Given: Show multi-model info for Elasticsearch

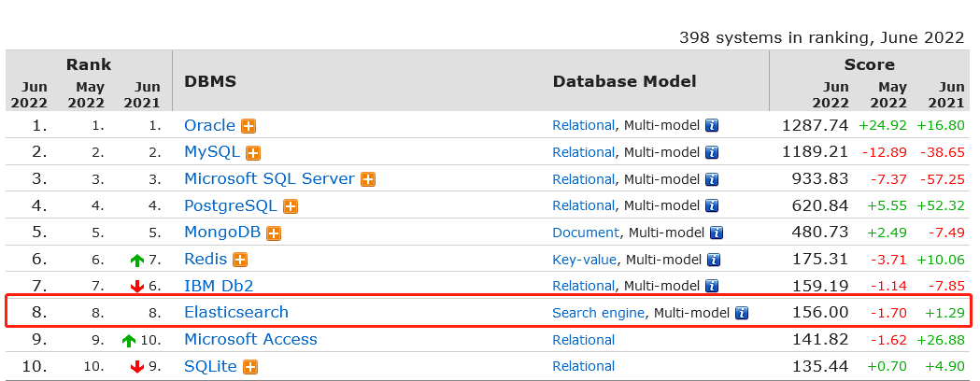Looking at the screenshot, I should pos(742,313).
